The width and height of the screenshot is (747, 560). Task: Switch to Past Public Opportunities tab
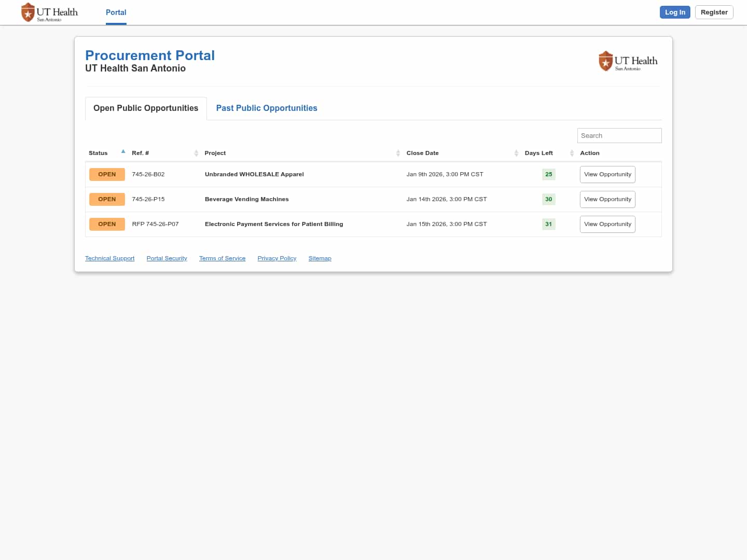click(x=267, y=108)
